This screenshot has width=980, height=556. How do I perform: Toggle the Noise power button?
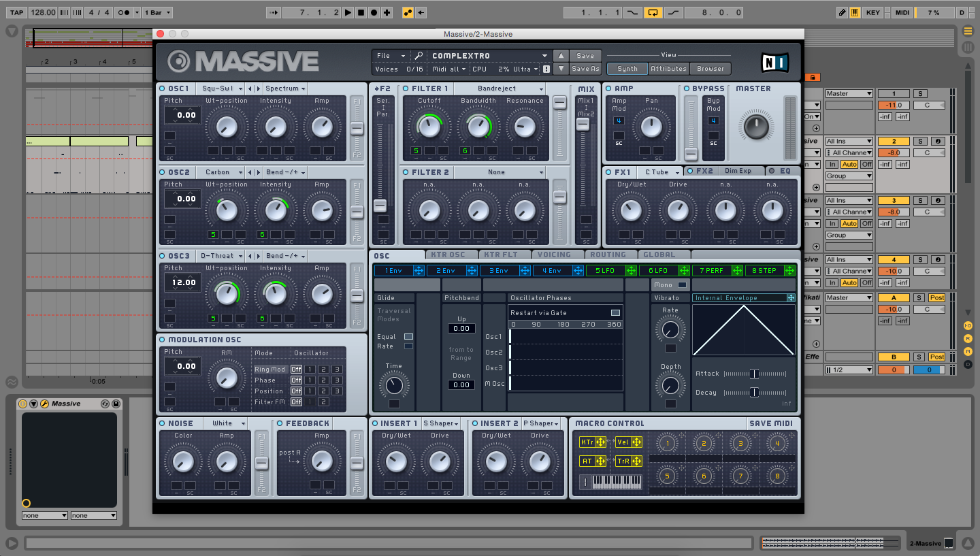pyautogui.click(x=163, y=423)
